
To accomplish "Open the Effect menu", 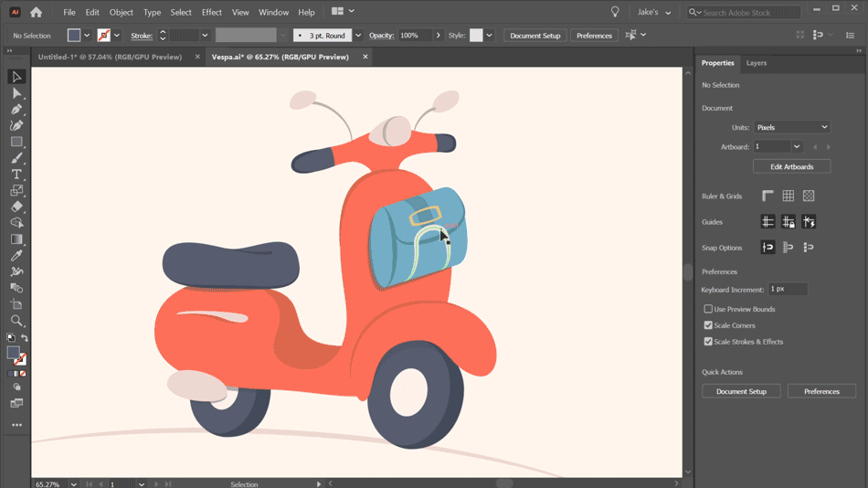I will coord(211,12).
